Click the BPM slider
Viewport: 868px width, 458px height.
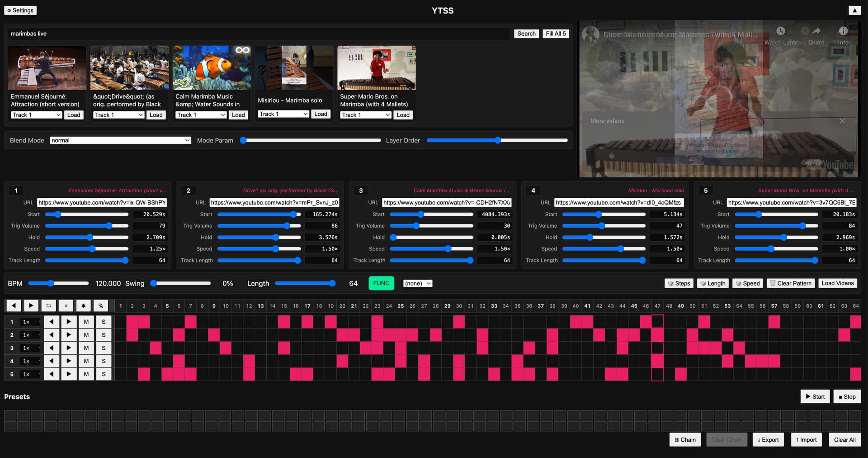pos(58,283)
